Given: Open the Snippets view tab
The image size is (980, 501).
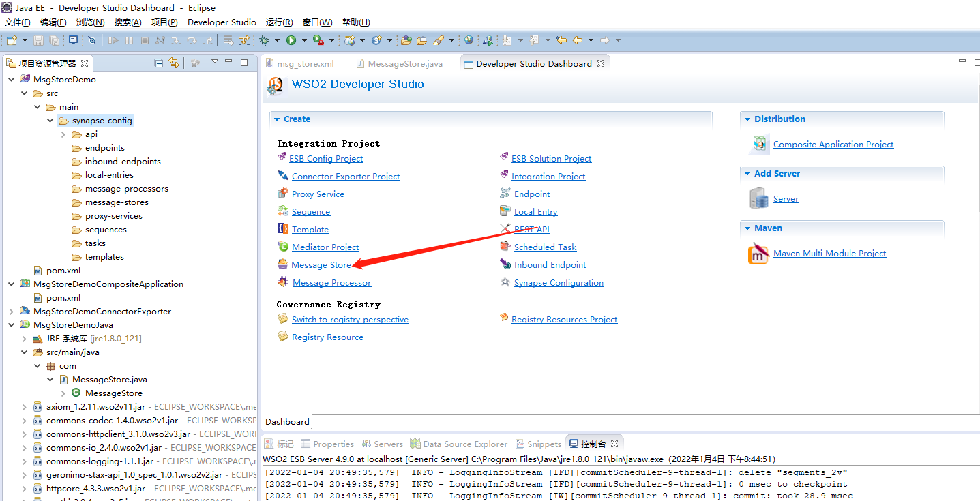Looking at the screenshot, I should pos(538,444).
